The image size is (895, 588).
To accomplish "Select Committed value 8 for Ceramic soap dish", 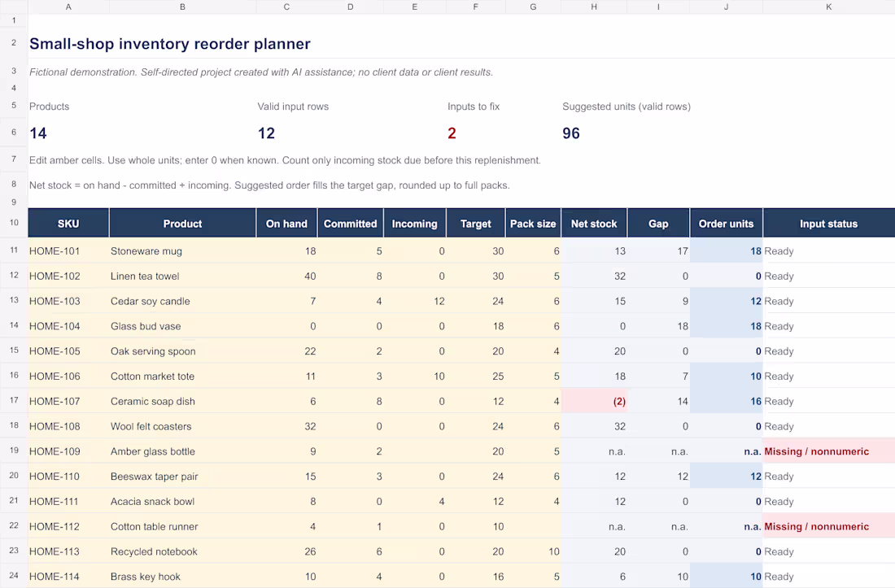I will 351,402.
